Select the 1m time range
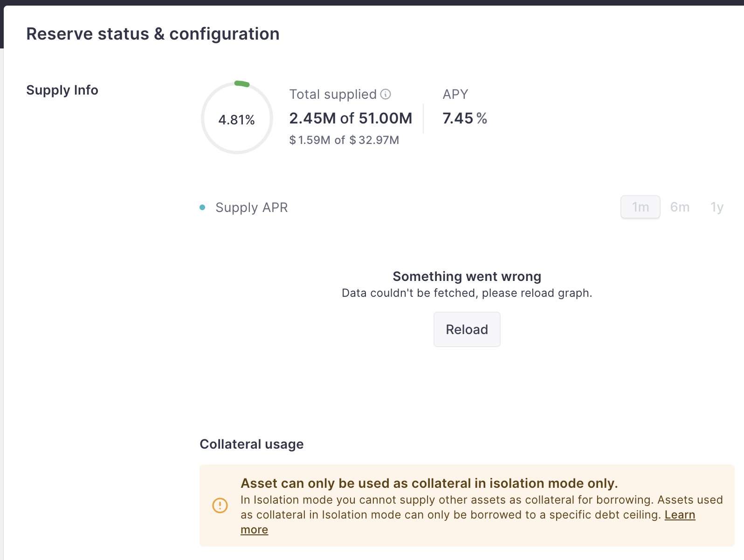The width and height of the screenshot is (744, 560). click(x=640, y=207)
